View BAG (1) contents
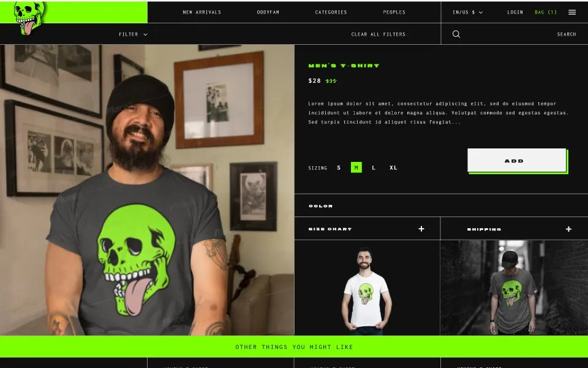Screen dimensions: 588x368 545,12
